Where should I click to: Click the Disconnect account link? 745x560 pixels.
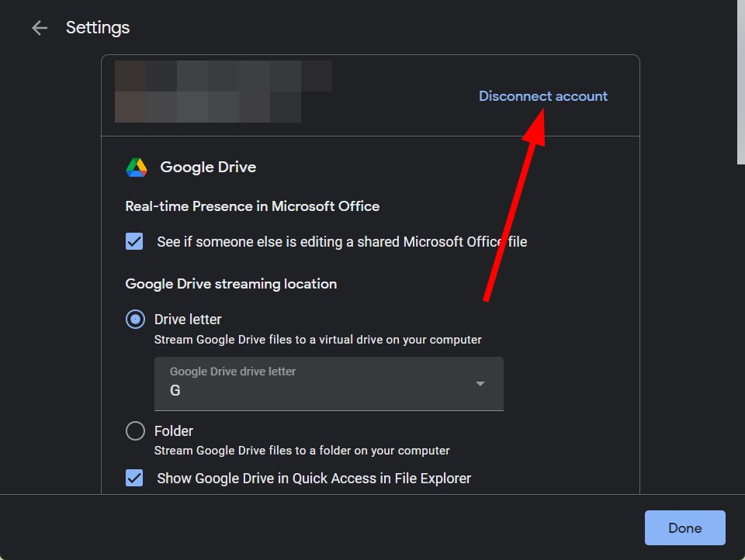tap(542, 95)
